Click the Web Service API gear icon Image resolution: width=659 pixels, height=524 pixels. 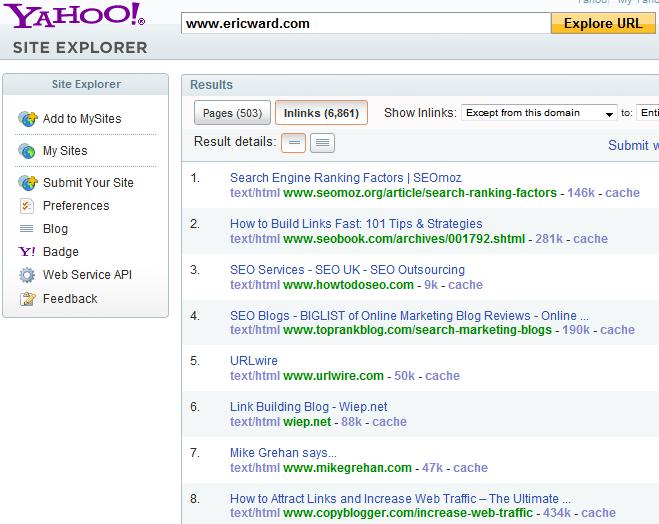click(27, 275)
